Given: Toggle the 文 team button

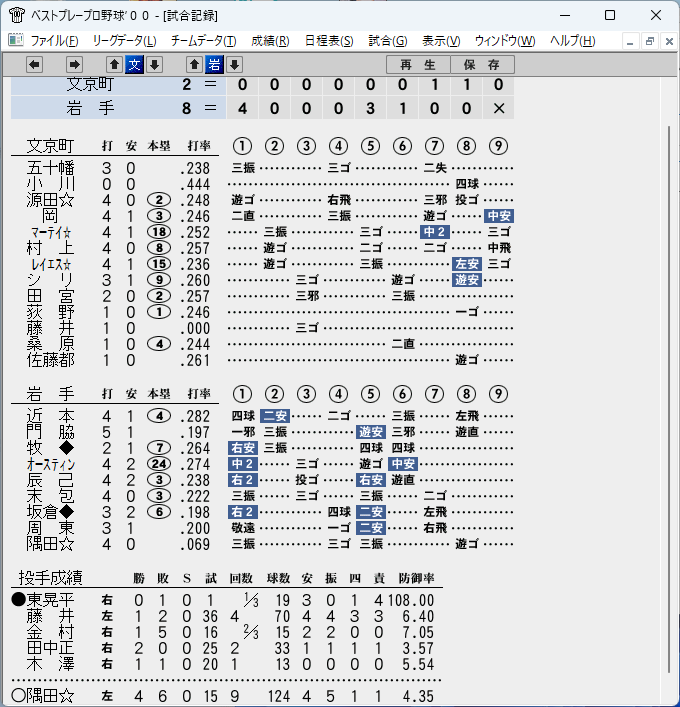Looking at the screenshot, I should [134, 65].
